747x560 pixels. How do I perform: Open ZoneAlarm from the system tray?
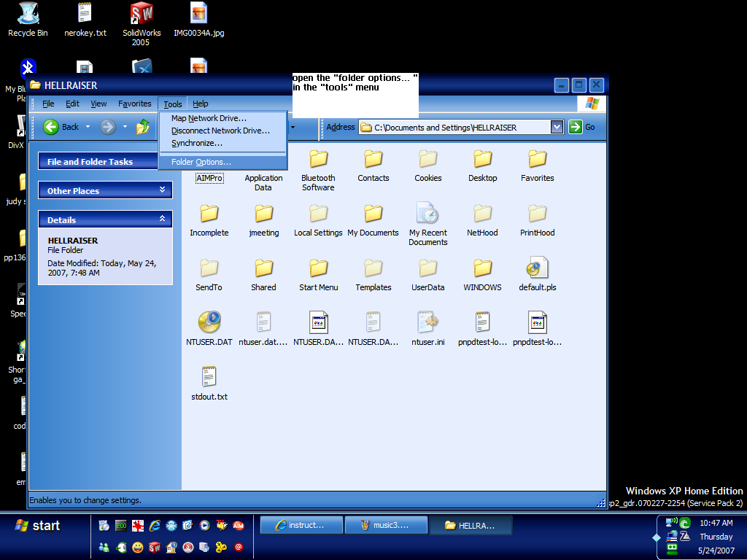(x=685, y=536)
